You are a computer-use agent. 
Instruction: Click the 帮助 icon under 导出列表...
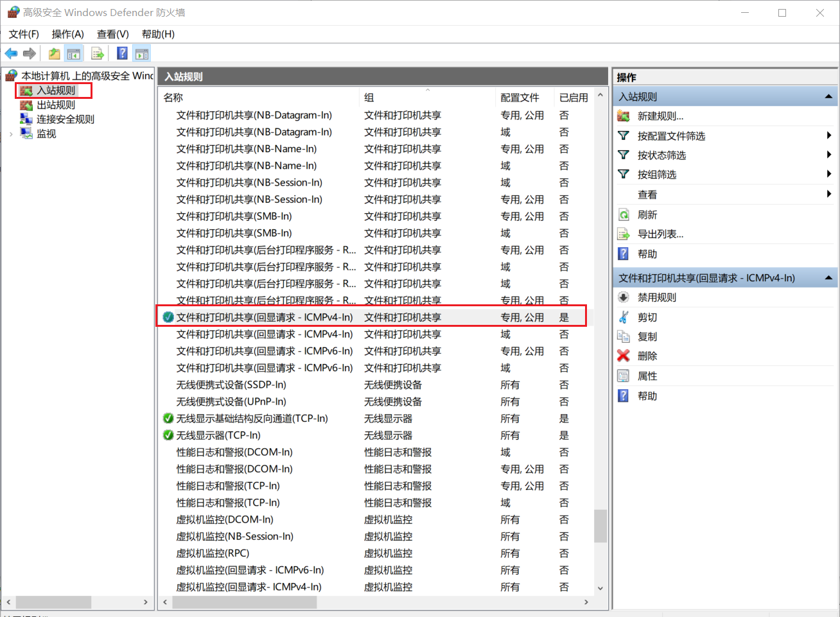[623, 254]
